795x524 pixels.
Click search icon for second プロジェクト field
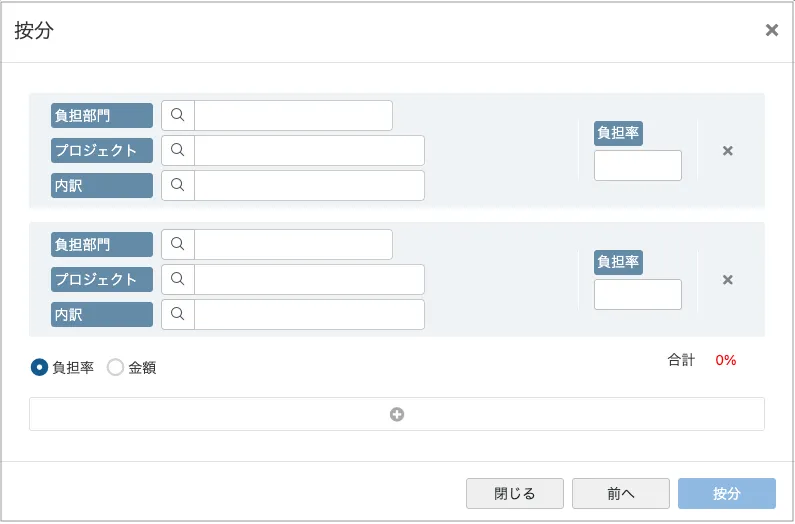pyautogui.click(x=178, y=280)
